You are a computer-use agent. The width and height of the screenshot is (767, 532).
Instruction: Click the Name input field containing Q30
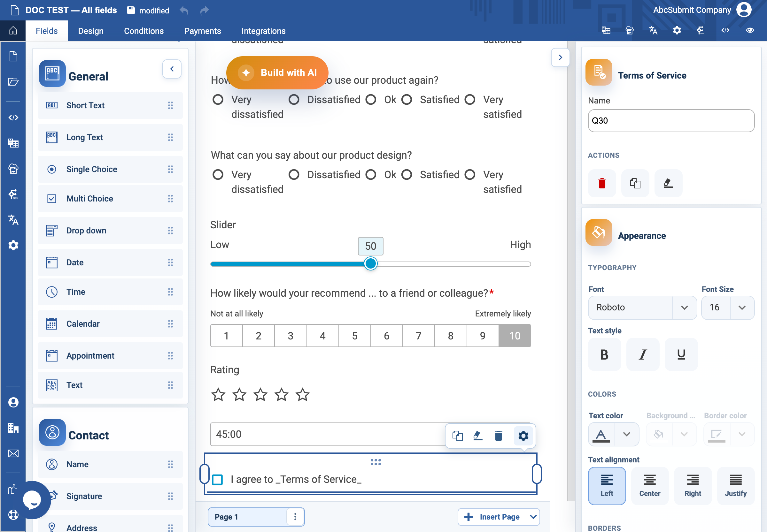point(671,121)
